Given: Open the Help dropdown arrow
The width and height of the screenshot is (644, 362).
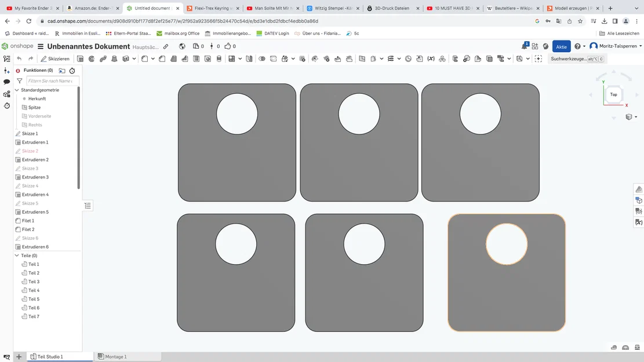Looking at the screenshot, I should coord(584,46).
